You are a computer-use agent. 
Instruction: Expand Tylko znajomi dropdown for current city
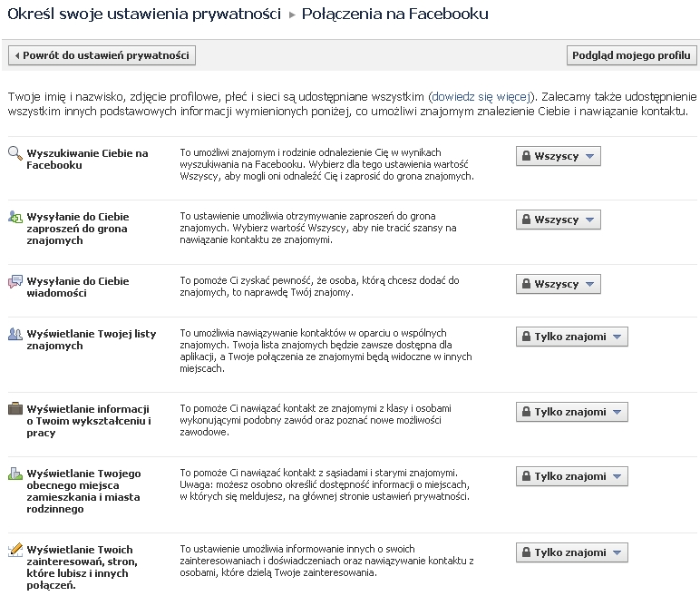point(571,476)
